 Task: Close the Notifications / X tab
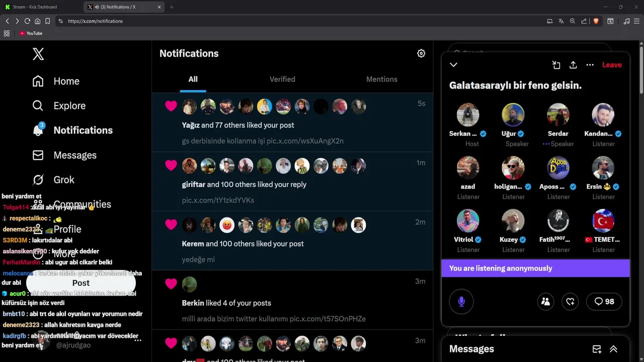[x=159, y=7]
